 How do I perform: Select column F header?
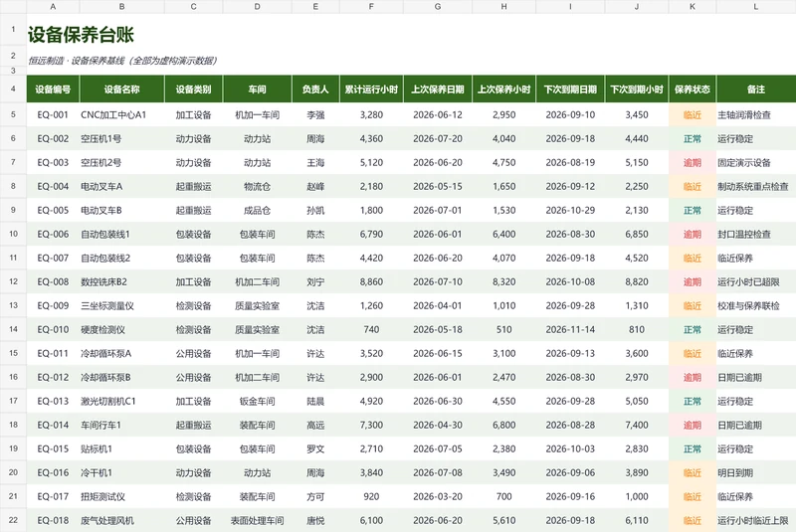371,7
